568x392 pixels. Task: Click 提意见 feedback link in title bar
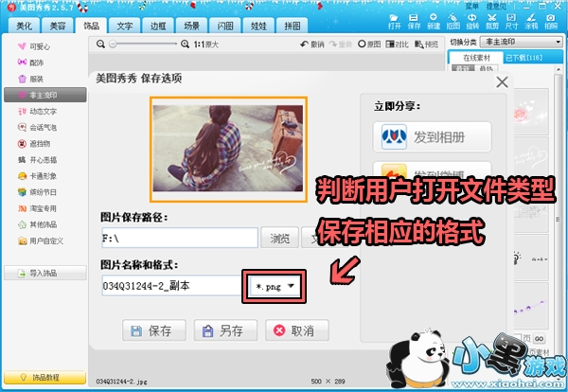[x=496, y=7]
